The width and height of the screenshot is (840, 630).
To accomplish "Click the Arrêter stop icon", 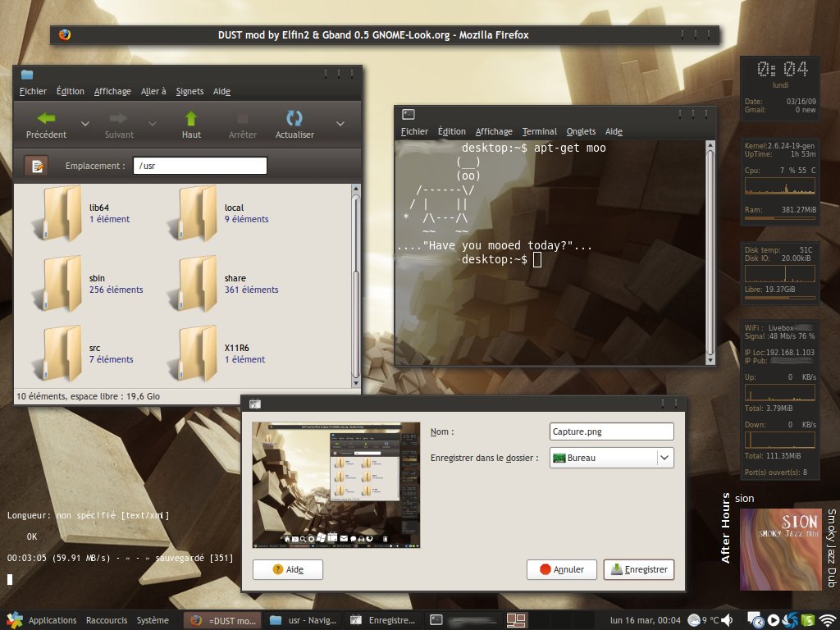I will point(243,125).
